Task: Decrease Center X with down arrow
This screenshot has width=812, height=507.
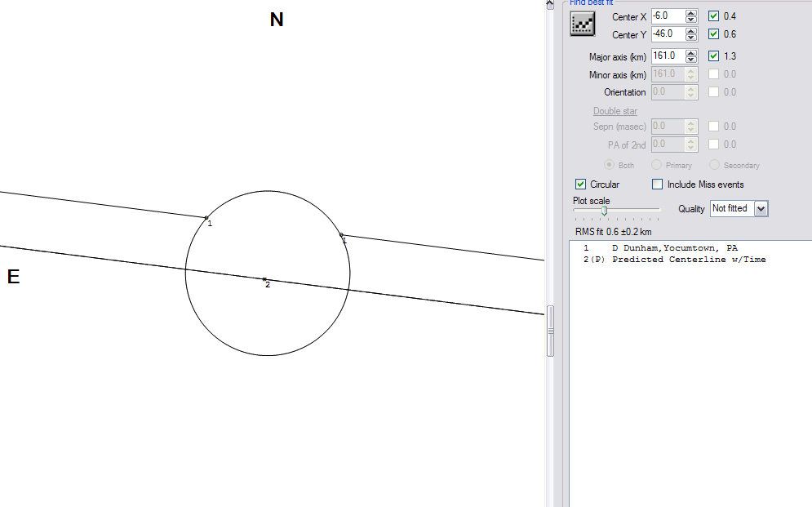Action: (x=691, y=20)
